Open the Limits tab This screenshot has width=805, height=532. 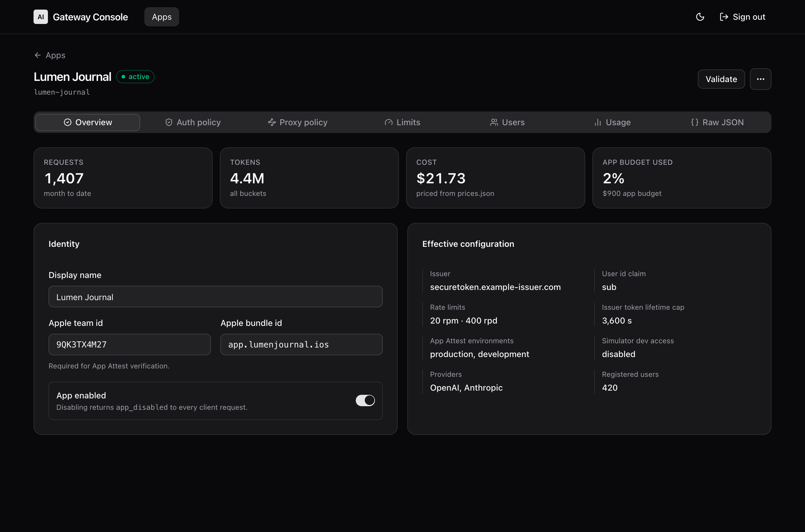(402, 123)
